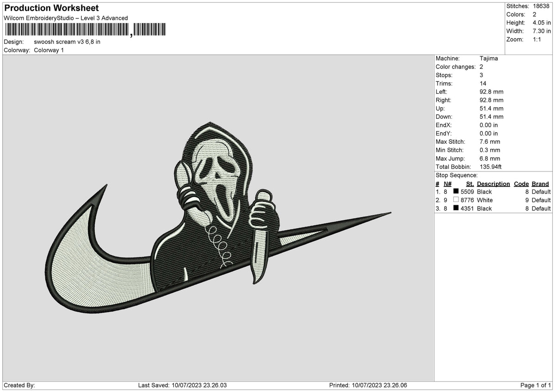Image resolution: width=555 pixels, height=392 pixels.
Task: Click the Brand column header
Action: [x=540, y=184]
